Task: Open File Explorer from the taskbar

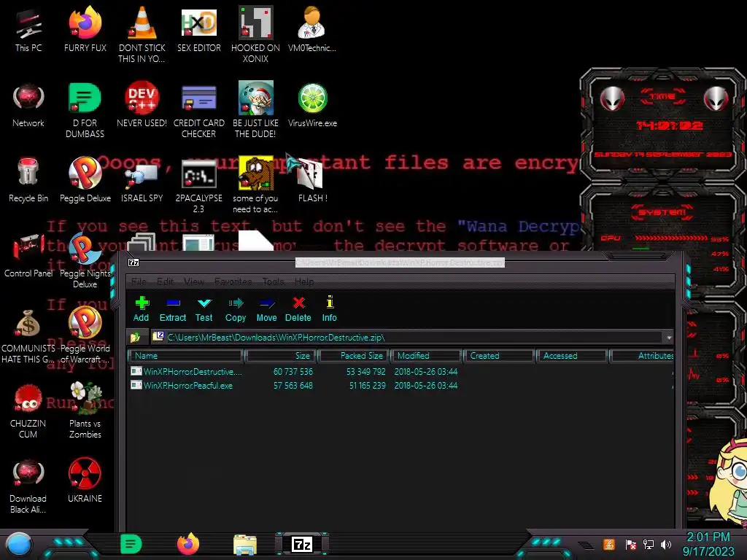Action: [245, 545]
